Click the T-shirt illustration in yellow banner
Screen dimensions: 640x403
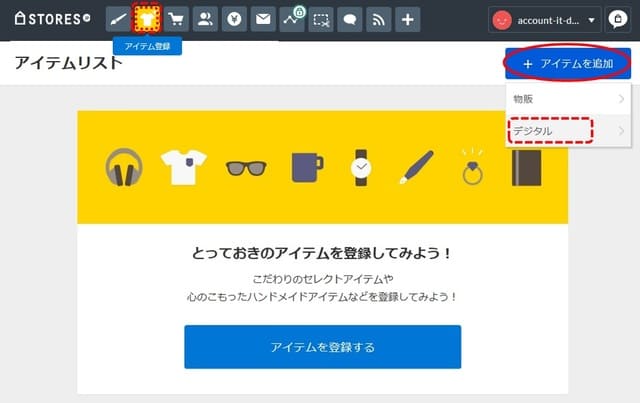(184, 167)
